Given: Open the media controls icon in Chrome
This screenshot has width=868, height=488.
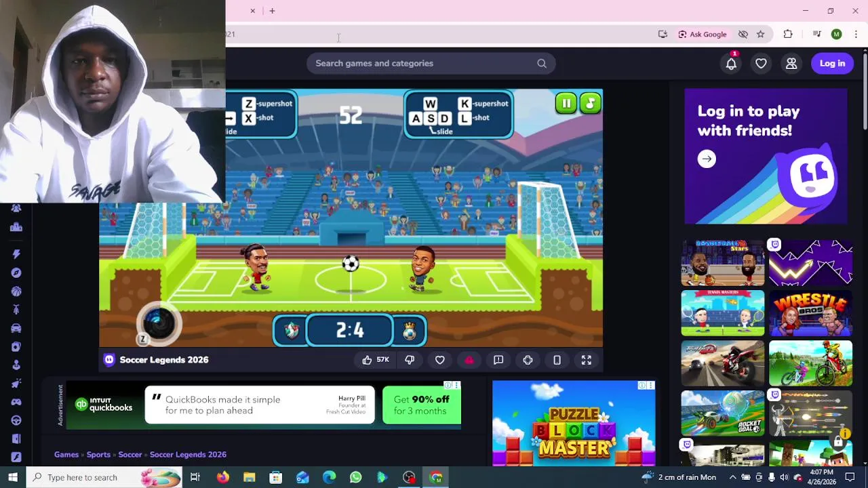Looking at the screenshot, I should point(816,34).
